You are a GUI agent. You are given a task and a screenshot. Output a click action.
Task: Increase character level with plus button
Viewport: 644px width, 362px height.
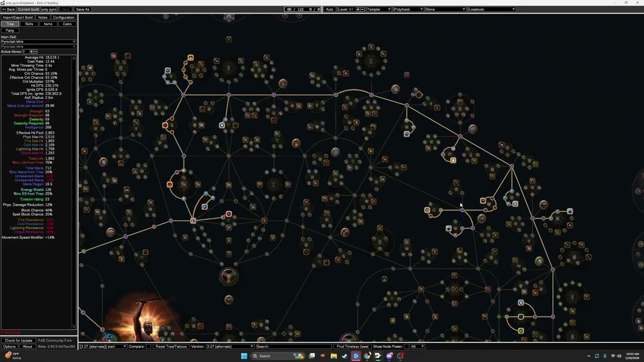(x=358, y=9)
